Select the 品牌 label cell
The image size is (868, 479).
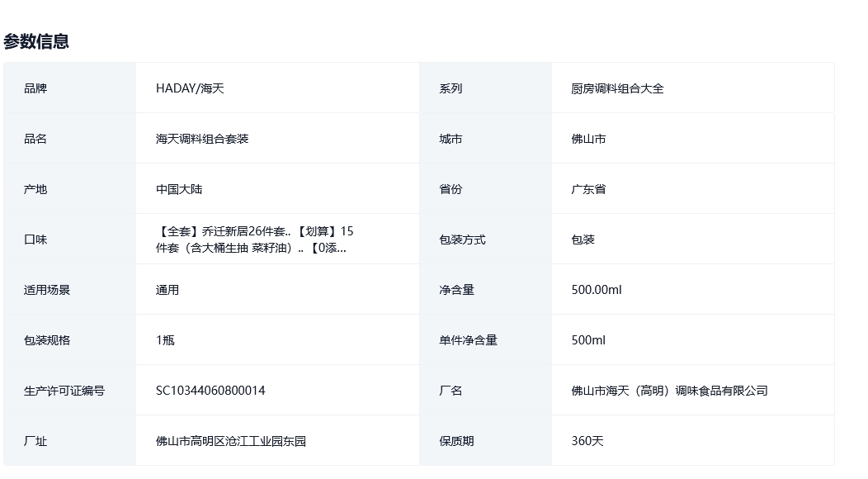tap(70, 88)
